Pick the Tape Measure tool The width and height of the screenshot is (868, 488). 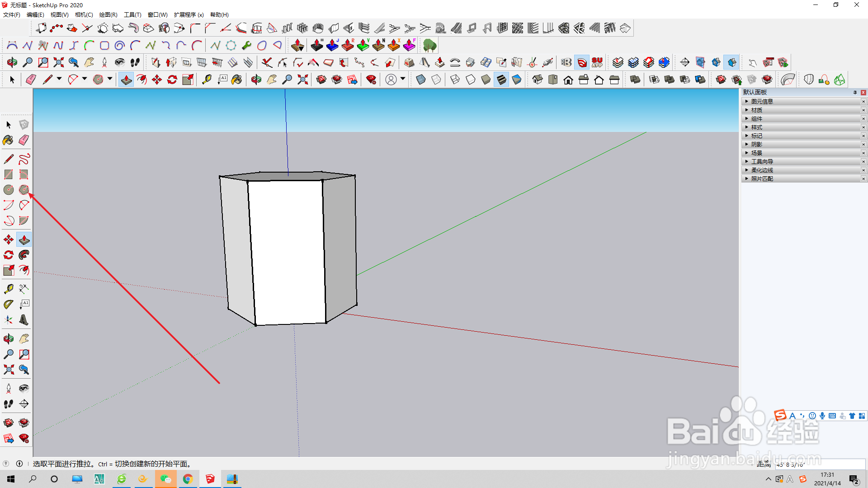point(8,289)
